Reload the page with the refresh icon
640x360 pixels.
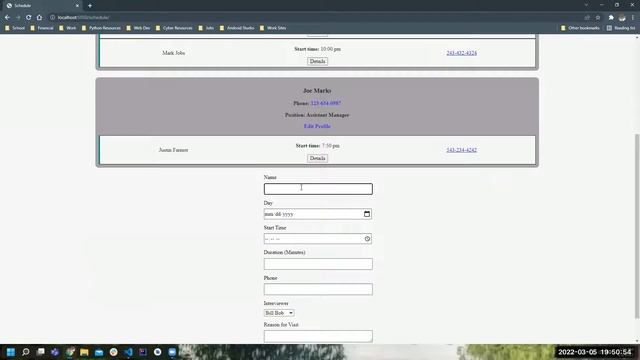(x=29, y=18)
